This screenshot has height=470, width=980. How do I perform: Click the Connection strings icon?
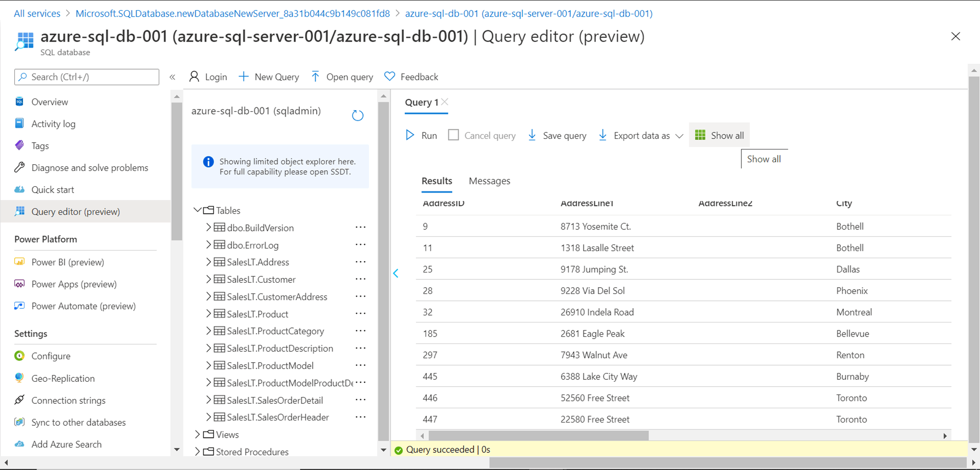[20, 400]
